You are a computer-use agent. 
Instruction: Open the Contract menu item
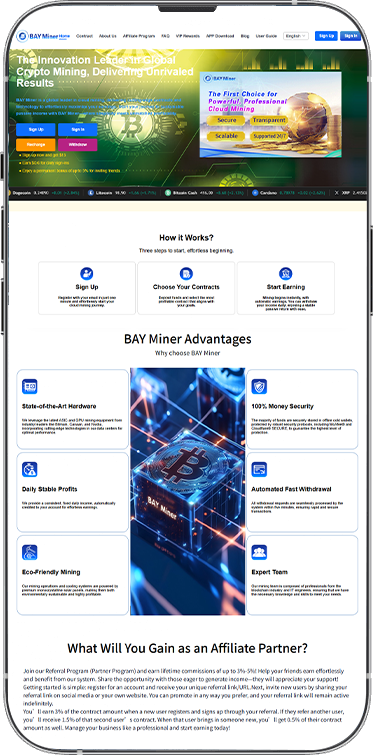point(84,36)
